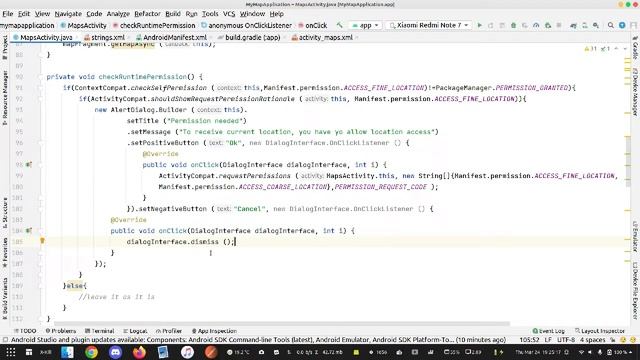Open the Emulator tool window
The image size is (640, 360).
pyautogui.click(x=636, y=236)
